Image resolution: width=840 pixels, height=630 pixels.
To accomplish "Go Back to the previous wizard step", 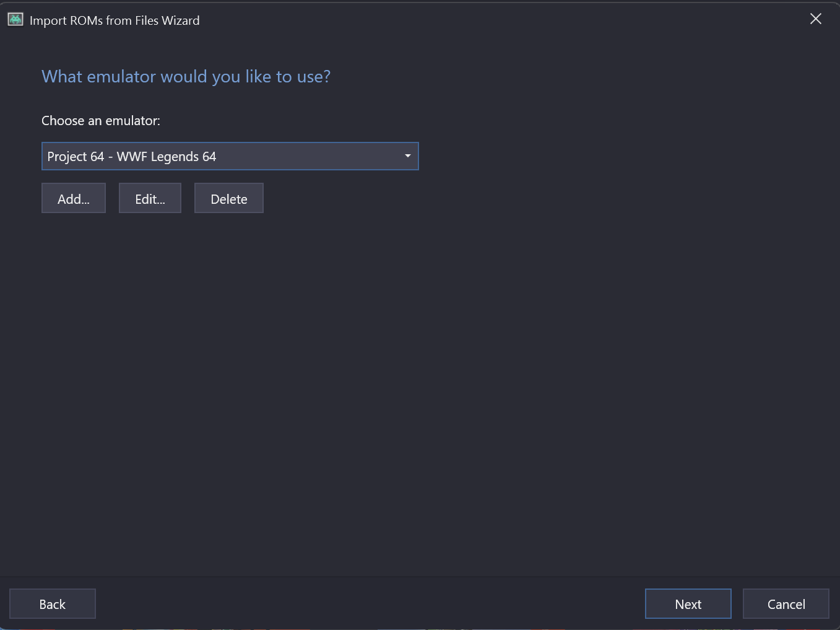I will point(53,604).
